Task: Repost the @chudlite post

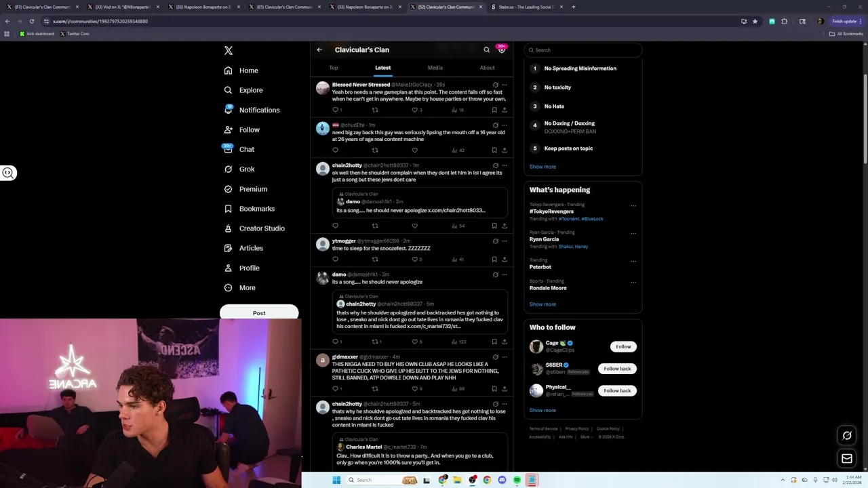Action: pos(375,150)
